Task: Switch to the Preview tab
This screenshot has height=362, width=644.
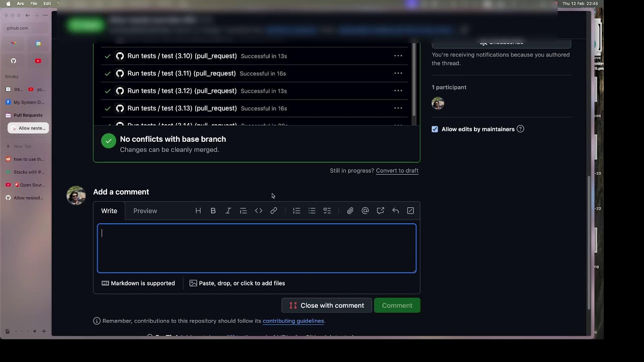Action: point(145,211)
